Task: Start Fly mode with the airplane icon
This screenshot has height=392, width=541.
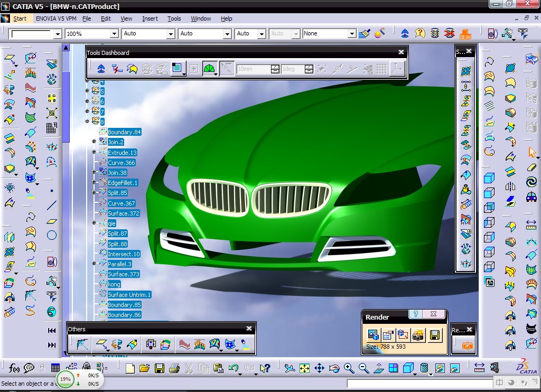Action: [x=290, y=368]
